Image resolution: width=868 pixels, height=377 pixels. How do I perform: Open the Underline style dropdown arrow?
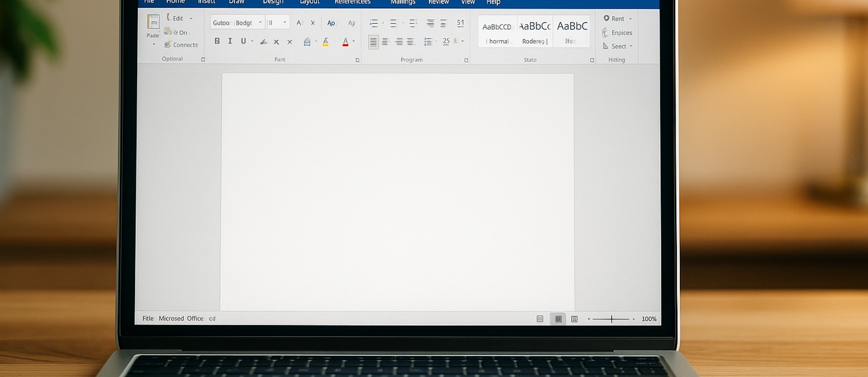pyautogui.click(x=252, y=42)
